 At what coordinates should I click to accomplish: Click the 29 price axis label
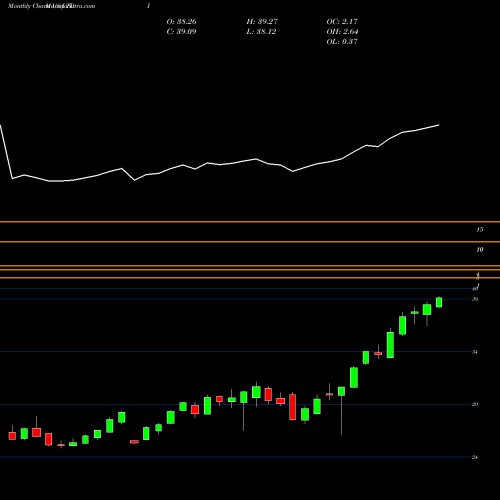point(475,404)
